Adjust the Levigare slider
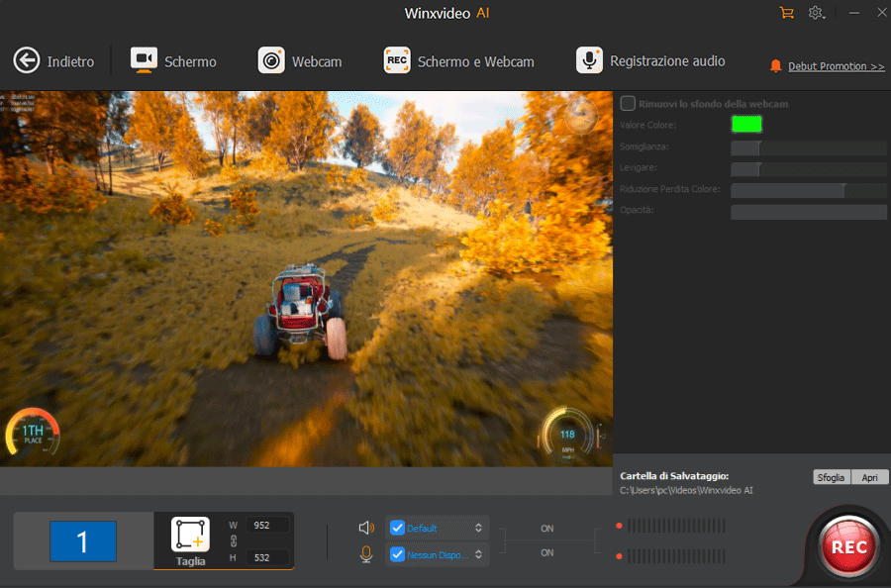This screenshot has width=891, height=588. click(809, 169)
